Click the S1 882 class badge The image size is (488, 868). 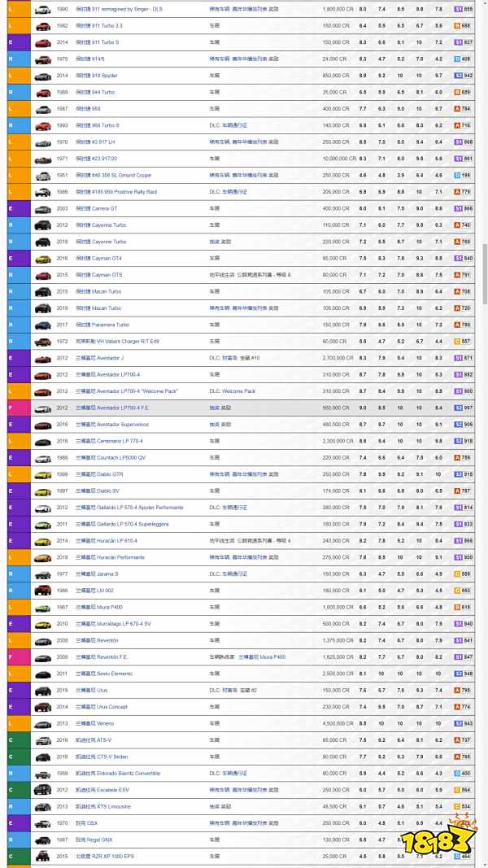click(x=463, y=375)
